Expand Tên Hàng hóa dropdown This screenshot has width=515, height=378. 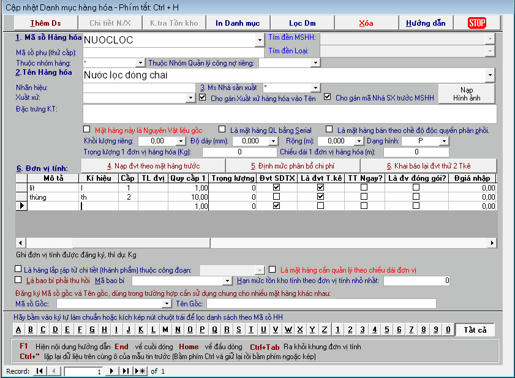coord(490,75)
